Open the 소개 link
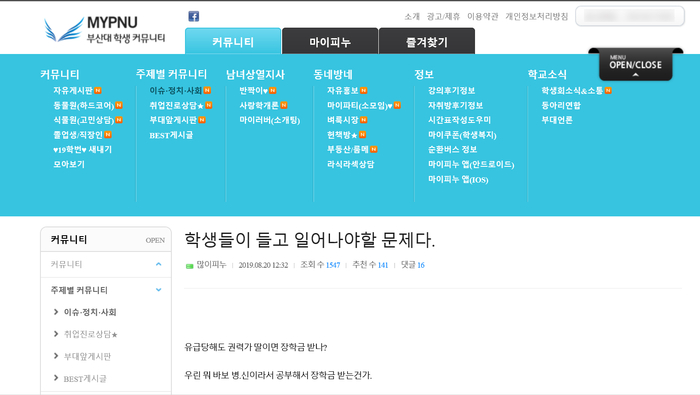 [x=412, y=17]
